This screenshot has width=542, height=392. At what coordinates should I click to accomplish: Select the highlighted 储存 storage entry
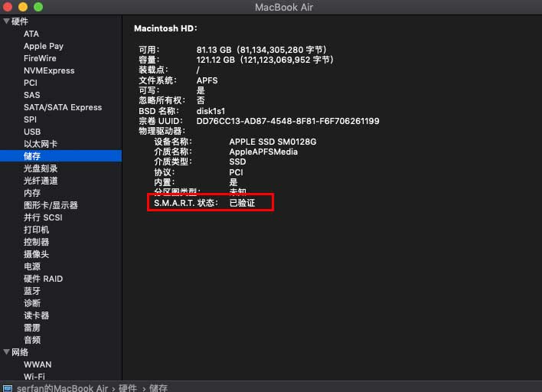60,156
